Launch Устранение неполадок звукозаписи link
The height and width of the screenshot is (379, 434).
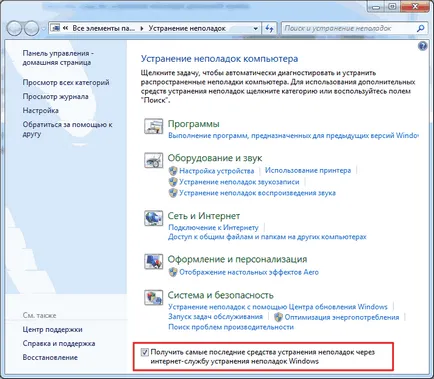tap(239, 182)
